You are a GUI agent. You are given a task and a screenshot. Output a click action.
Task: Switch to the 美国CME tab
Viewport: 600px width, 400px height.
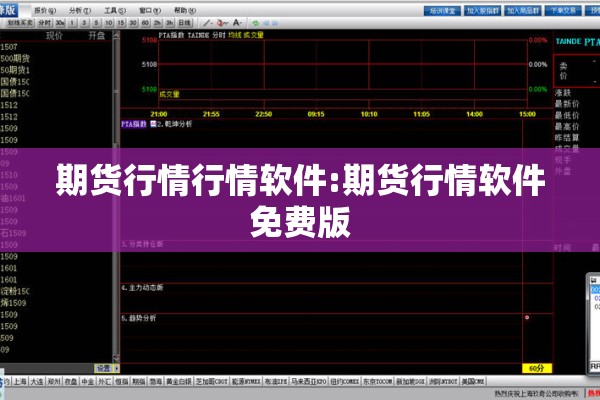473,382
